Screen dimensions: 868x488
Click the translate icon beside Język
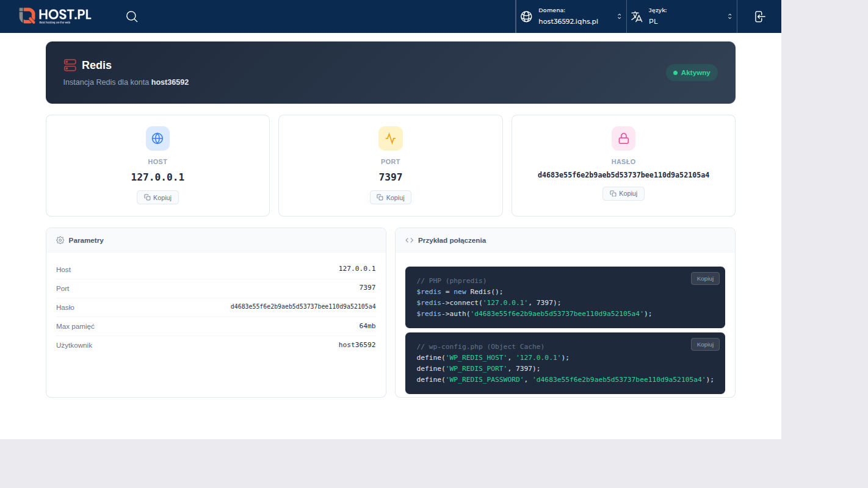click(637, 16)
